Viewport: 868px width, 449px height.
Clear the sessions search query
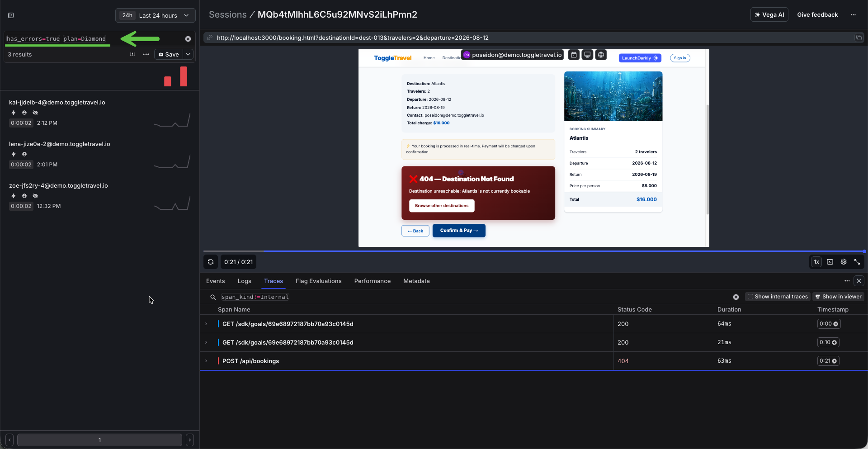click(x=188, y=39)
